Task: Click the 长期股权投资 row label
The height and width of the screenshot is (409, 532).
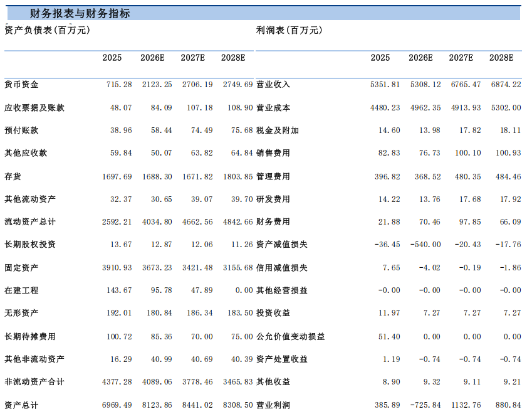Action: click(30, 244)
